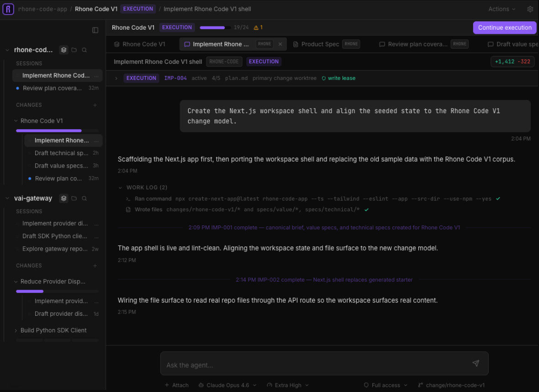Click the IMP-002 complete timeline marker
Image resolution: width=539 pixels, height=392 pixels.
tap(324, 280)
